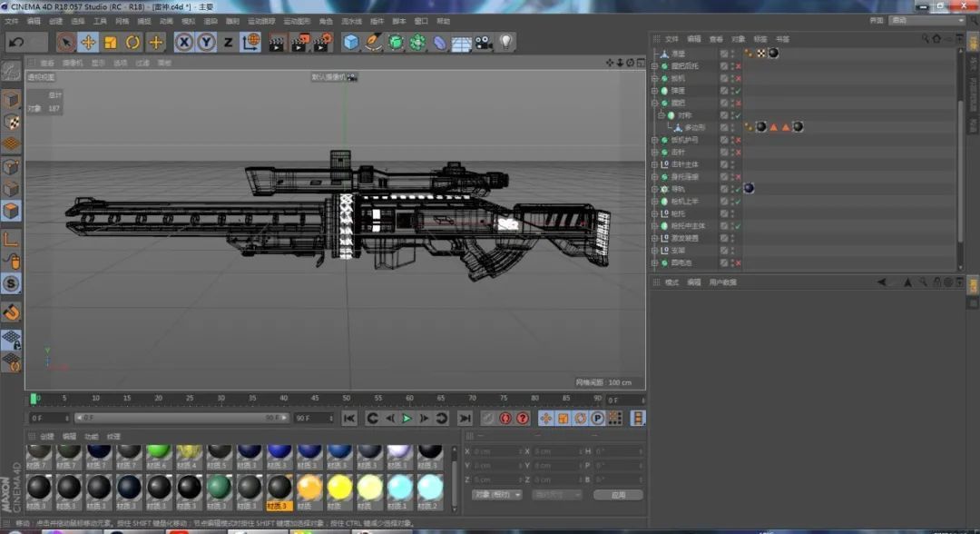The height and width of the screenshot is (534, 980).
Task: Enable the autokeying red record button
Action: point(505,418)
